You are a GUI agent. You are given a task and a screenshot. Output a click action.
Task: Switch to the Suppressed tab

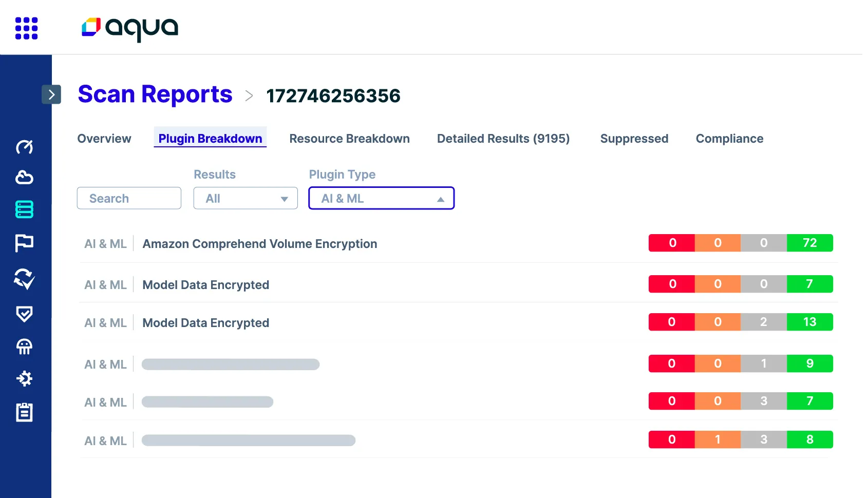tap(634, 139)
